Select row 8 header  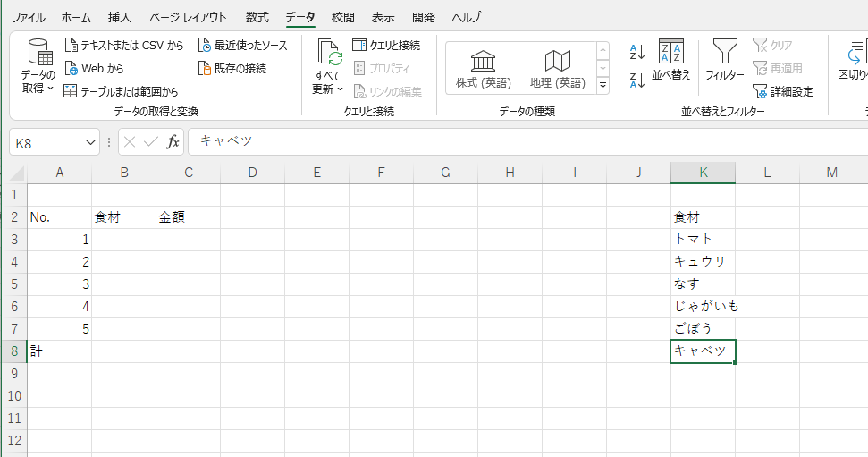click(14, 351)
